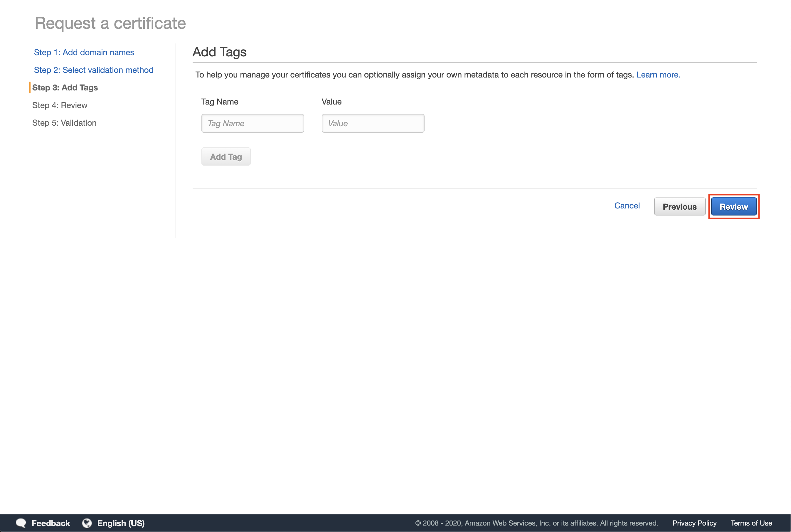The image size is (791, 532).
Task: Focus the Tag Name input field
Action: pyautogui.click(x=253, y=123)
